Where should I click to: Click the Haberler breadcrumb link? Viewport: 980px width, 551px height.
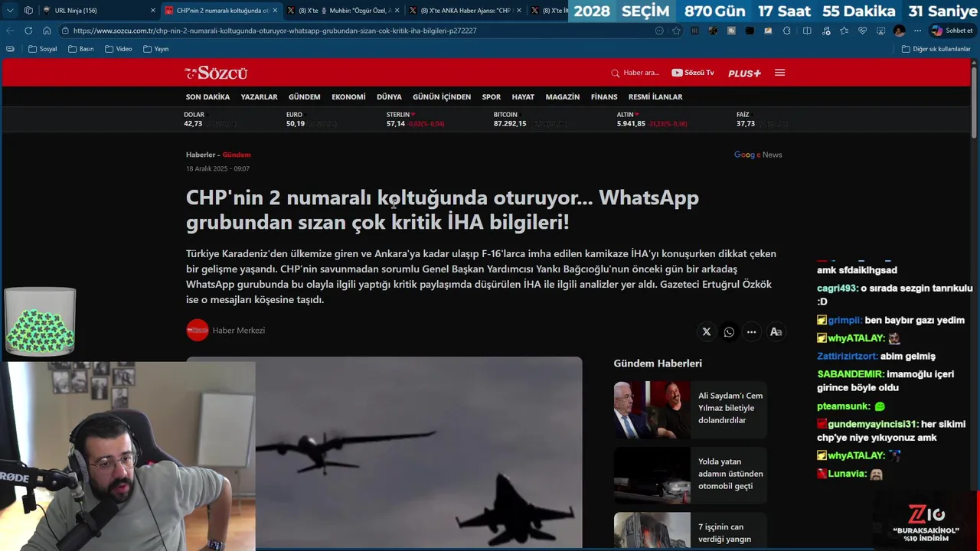tap(201, 155)
